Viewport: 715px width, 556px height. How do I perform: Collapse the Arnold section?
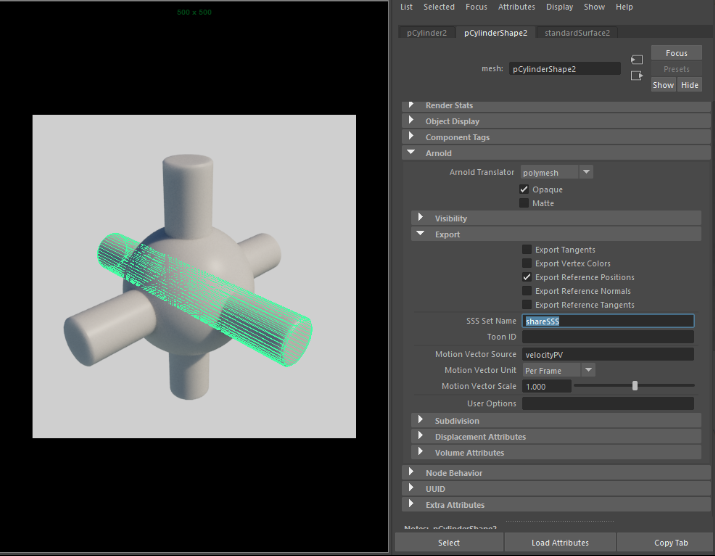[556, 153]
